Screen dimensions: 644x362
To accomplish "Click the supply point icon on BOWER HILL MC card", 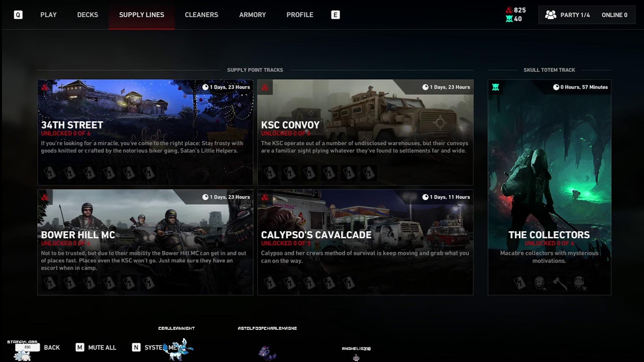I will click(45, 197).
